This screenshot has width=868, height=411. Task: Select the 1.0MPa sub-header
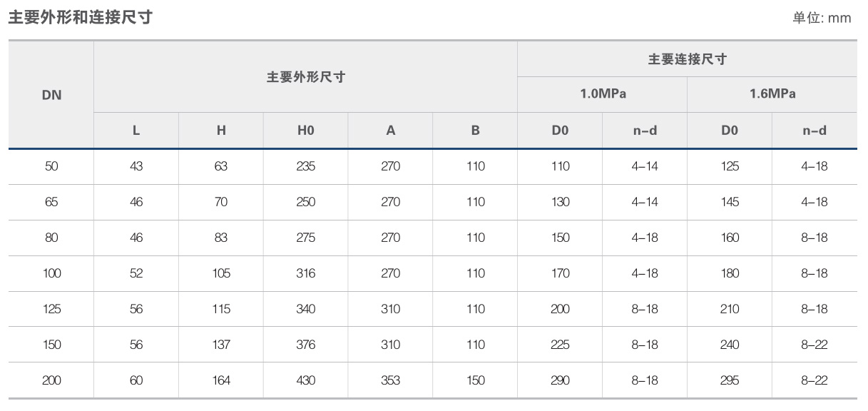pos(602,93)
